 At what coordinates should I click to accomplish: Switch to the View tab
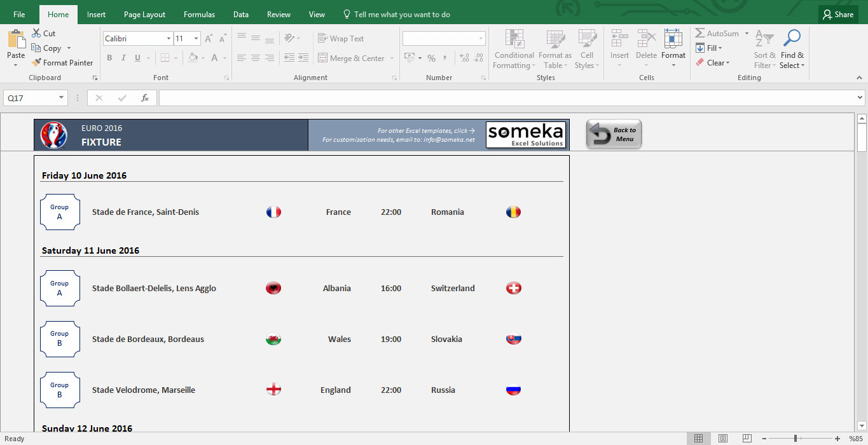317,15
